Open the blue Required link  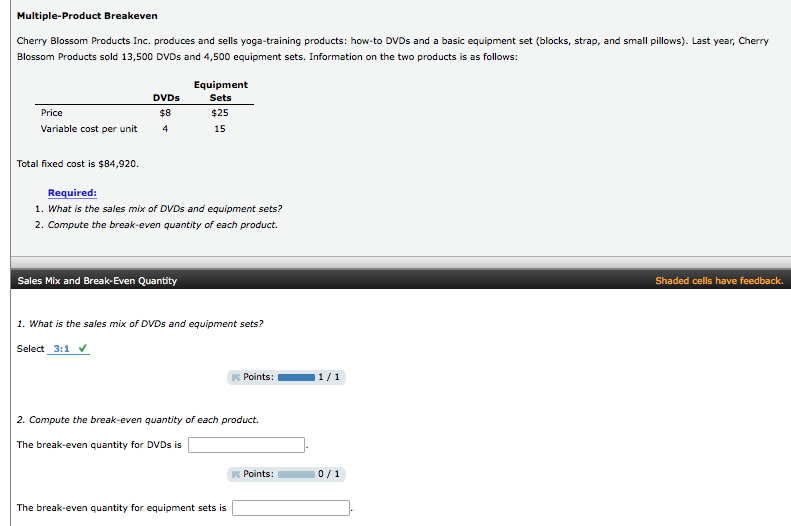[x=72, y=193]
